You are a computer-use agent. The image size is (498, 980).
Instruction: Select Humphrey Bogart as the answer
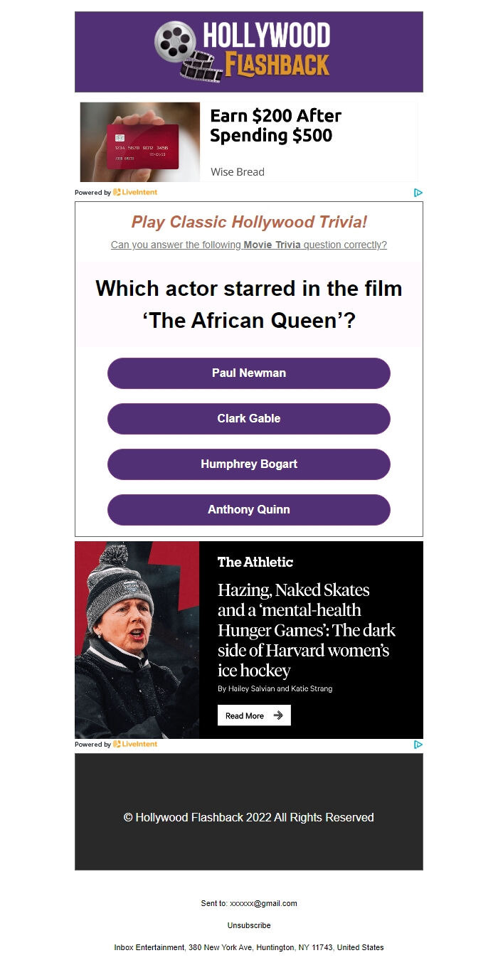coord(249,464)
